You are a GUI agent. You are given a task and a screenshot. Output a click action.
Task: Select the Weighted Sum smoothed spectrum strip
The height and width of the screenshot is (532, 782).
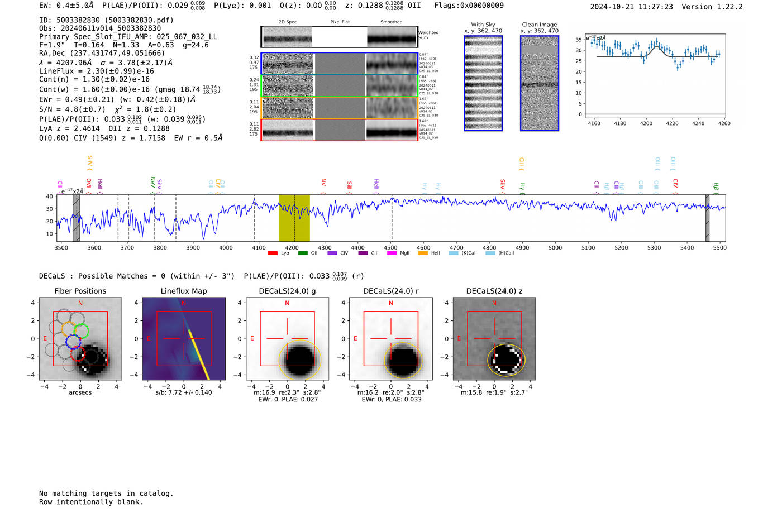tap(392, 37)
